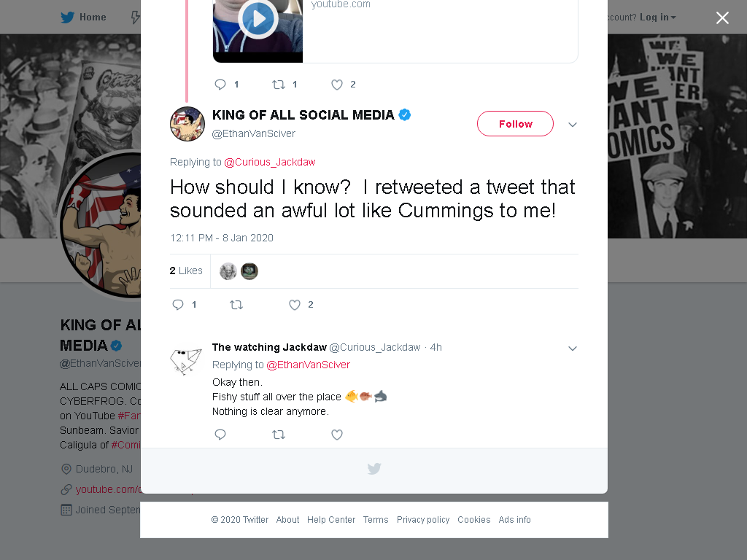Retweet the Cummings tweet
Image resolution: width=747 pixels, height=560 pixels.
tap(236, 305)
